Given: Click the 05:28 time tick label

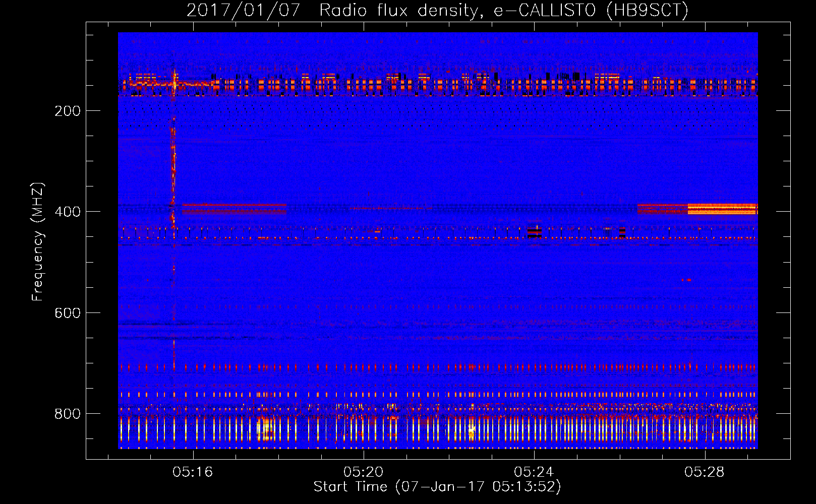Looking at the screenshot, I should 705,472.
